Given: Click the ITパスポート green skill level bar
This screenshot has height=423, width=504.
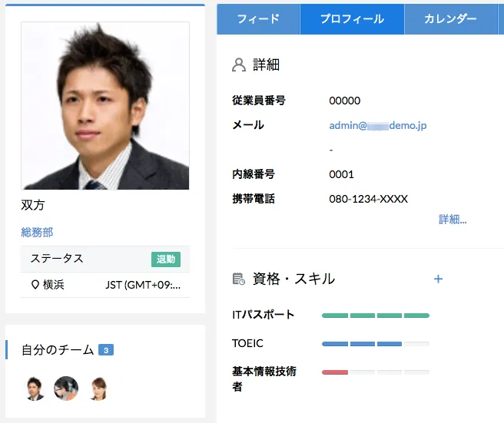Looking at the screenshot, I should [375, 315].
